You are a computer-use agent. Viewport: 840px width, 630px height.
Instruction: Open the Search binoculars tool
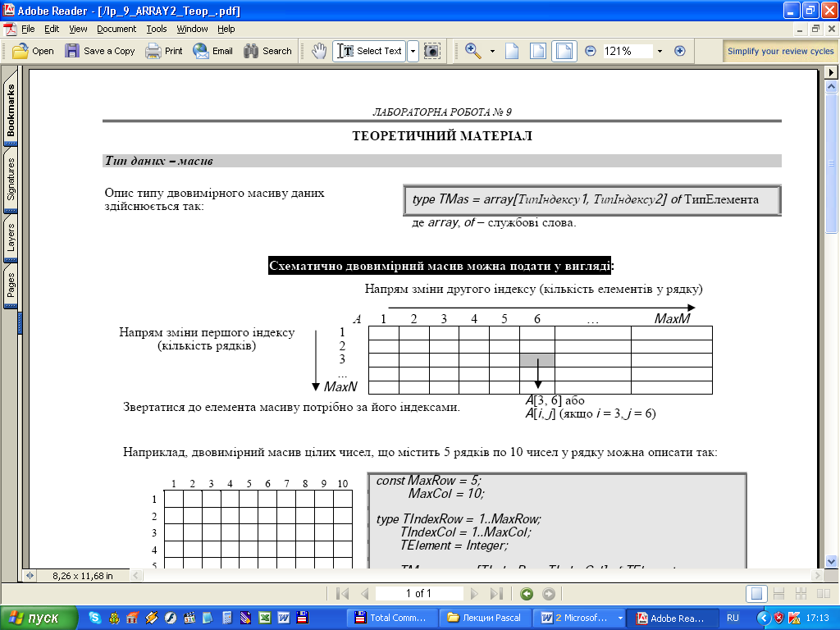tap(267, 51)
